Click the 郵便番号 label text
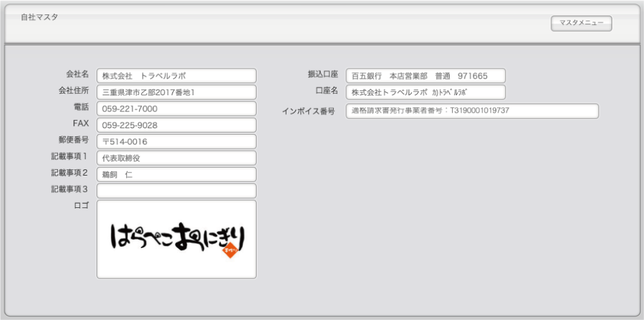The width and height of the screenshot is (644, 320). 73,140
